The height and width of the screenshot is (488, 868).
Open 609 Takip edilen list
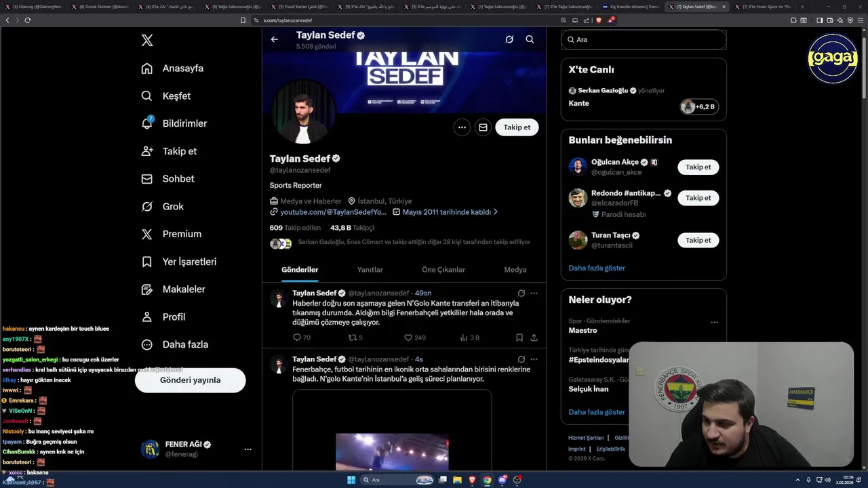click(x=295, y=228)
